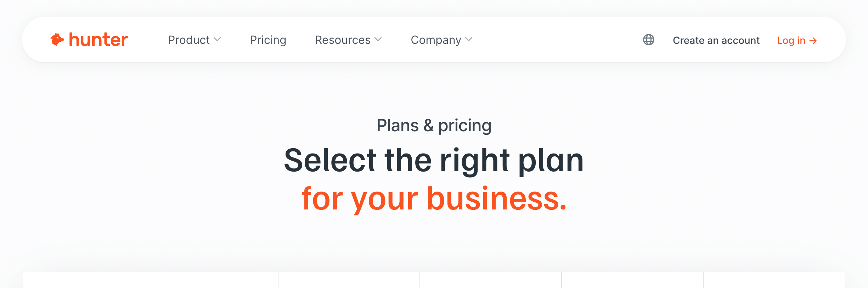Click the arrow beside Log in

[x=813, y=41]
